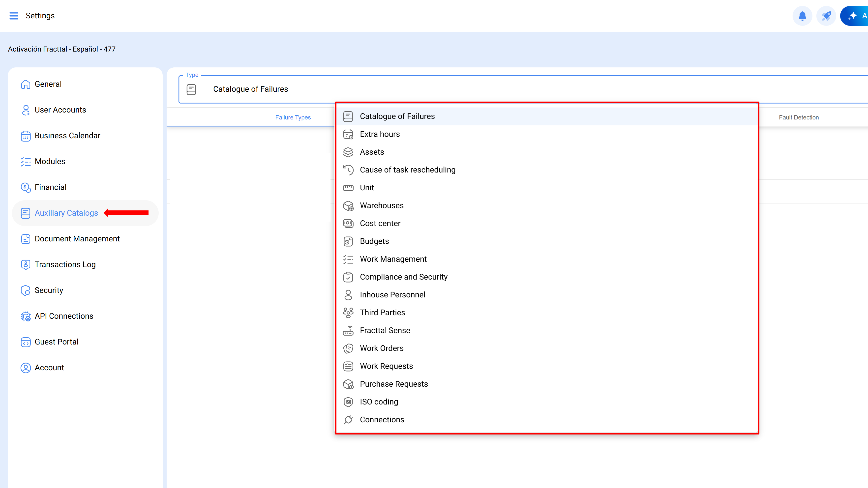
Task: Choose Cause of task rescheduling option
Action: (x=407, y=170)
